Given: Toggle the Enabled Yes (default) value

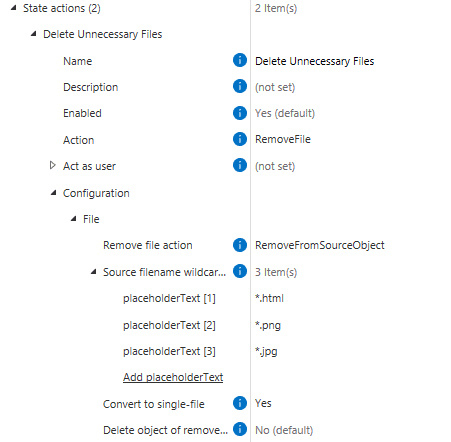Looking at the screenshot, I should [x=285, y=113].
